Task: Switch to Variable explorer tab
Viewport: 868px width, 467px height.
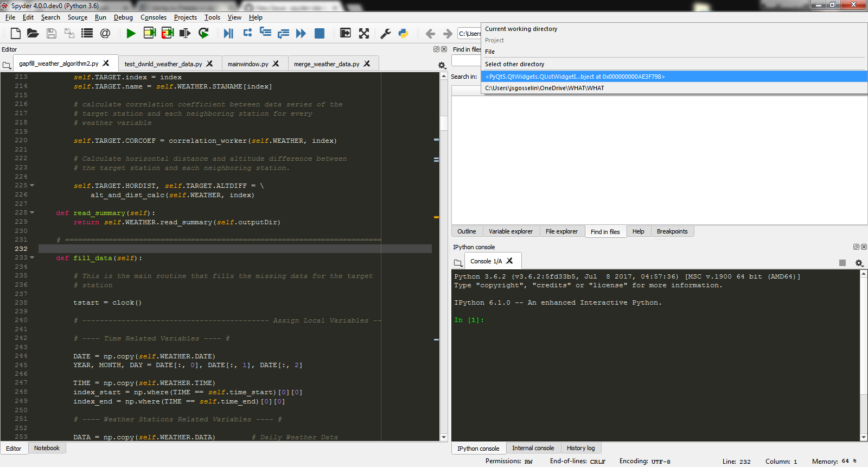Action: click(510, 231)
